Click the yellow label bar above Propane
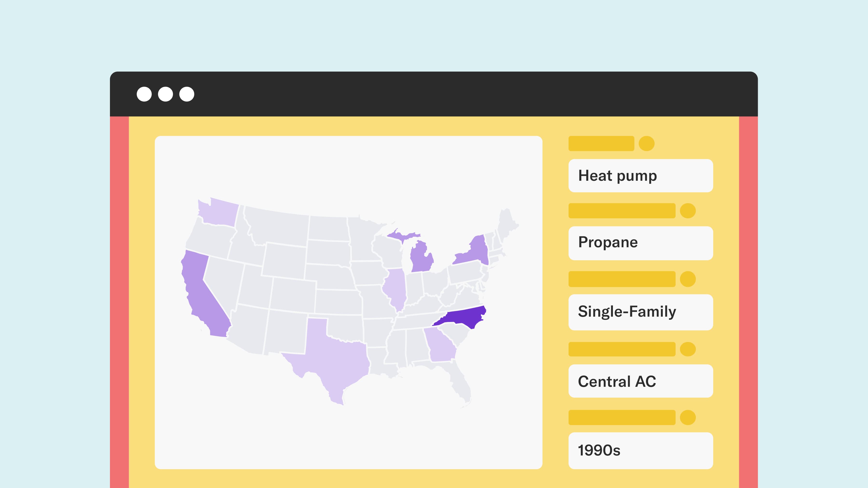The image size is (868, 488). 622,211
